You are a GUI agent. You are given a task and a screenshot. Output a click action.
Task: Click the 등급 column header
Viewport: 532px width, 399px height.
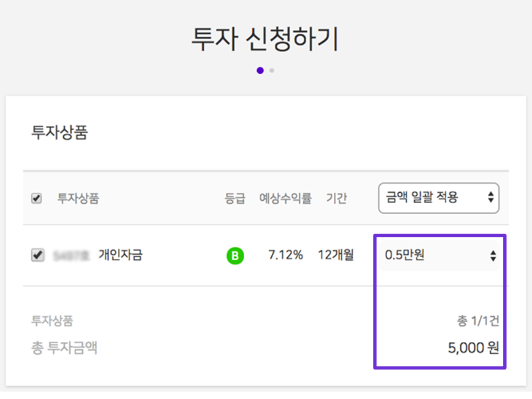(x=234, y=198)
